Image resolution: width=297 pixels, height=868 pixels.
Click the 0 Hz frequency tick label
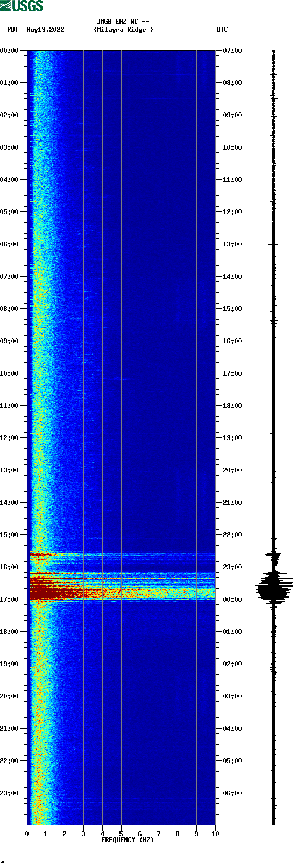point(27,834)
